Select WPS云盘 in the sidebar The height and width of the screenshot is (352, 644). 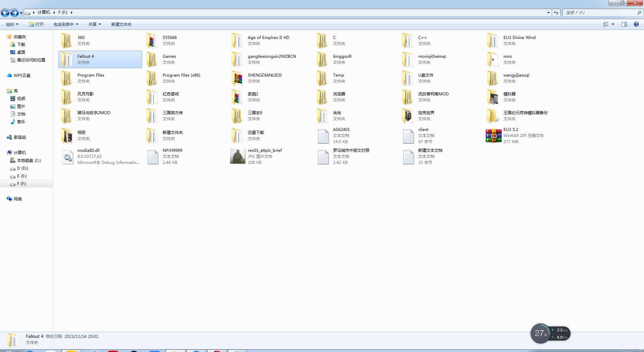click(22, 75)
